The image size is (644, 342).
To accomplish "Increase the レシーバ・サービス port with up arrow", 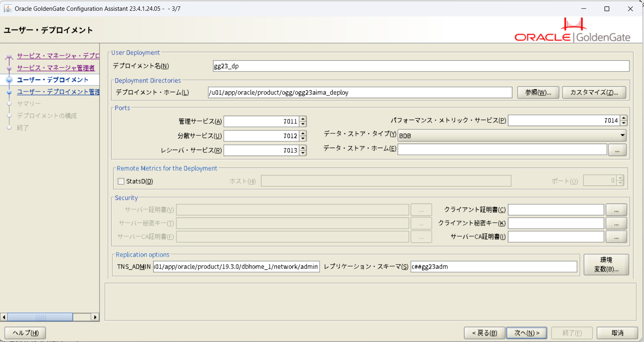I will point(303,148).
